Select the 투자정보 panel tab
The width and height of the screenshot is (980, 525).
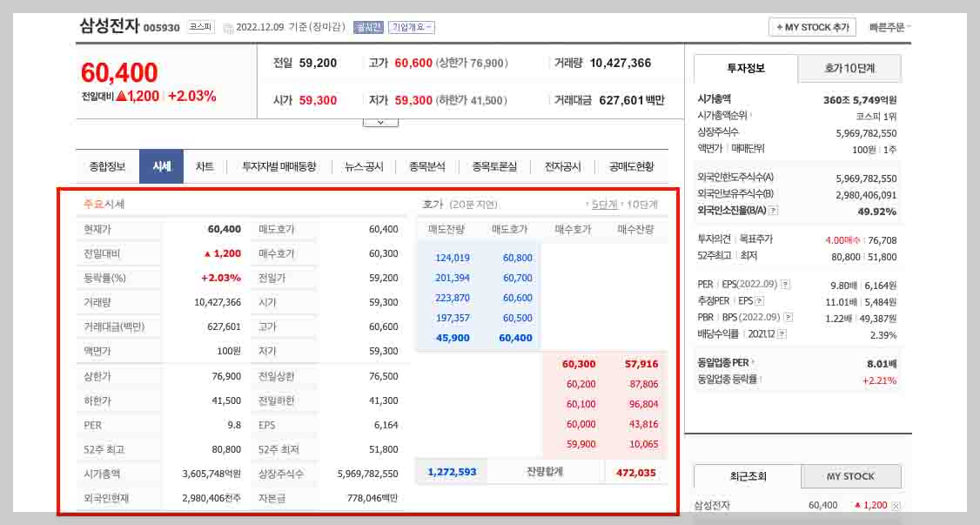(746, 68)
